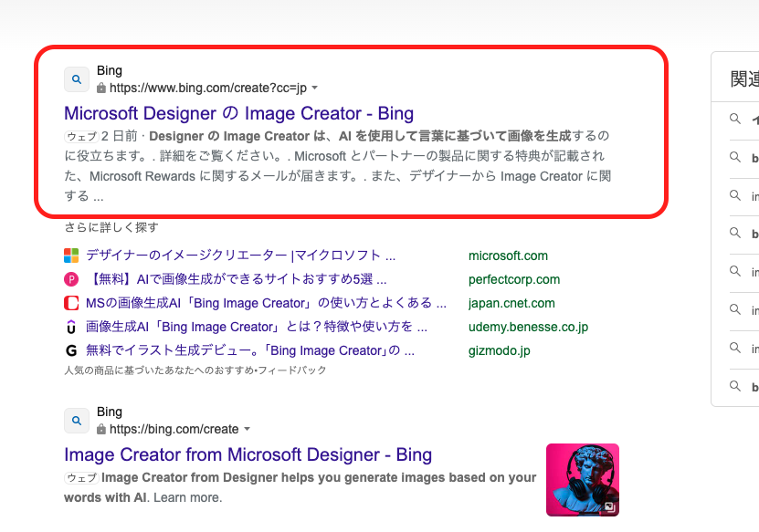This screenshot has width=759, height=532.
Task: Click the Bing favicon beside https://bing.com/create
Action: coord(77,421)
